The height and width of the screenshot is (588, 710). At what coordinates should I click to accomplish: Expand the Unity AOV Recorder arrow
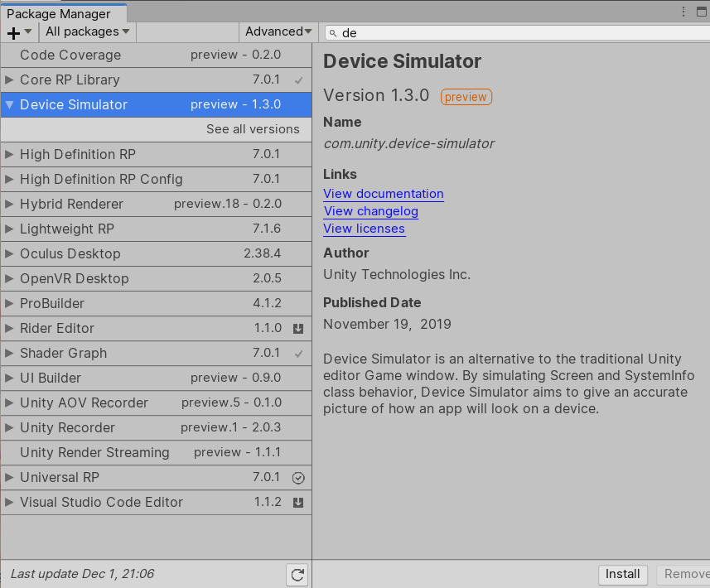(x=9, y=402)
